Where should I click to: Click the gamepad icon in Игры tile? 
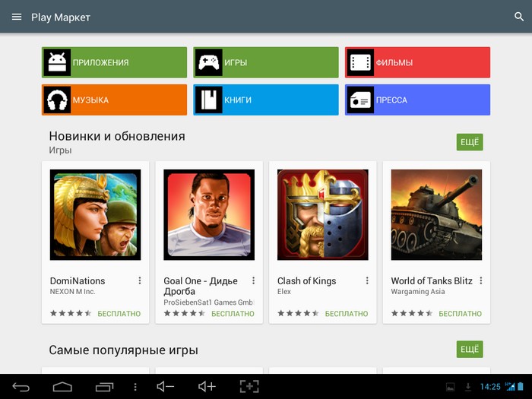point(209,62)
